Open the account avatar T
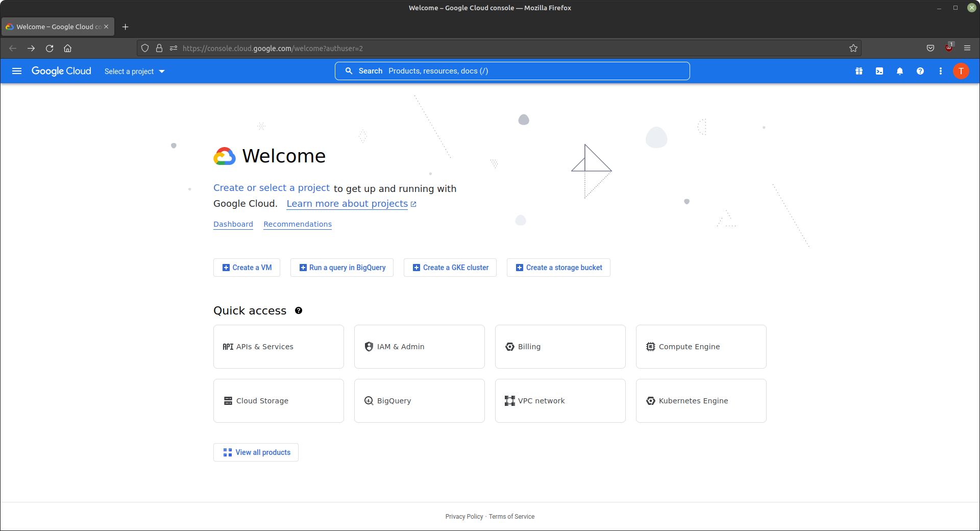This screenshot has width=980, height=531. (961, 71)
